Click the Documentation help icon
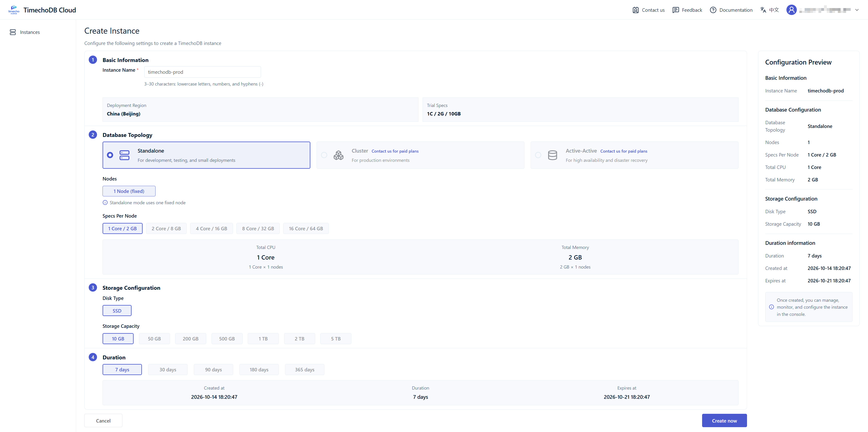The image size is (868, 432). coord(713,10)
